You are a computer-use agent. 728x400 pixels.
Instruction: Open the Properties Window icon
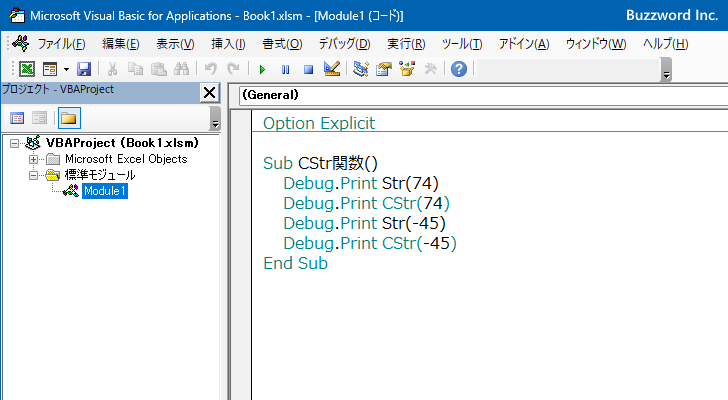click(384, 69)
